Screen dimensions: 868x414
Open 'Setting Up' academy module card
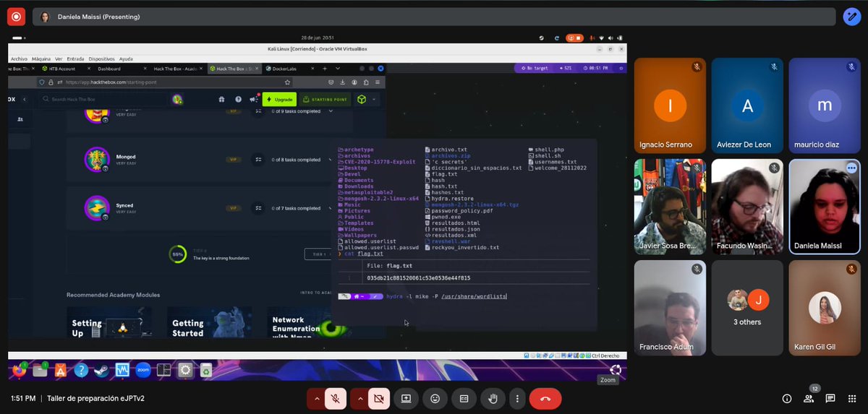click(109, 323)
